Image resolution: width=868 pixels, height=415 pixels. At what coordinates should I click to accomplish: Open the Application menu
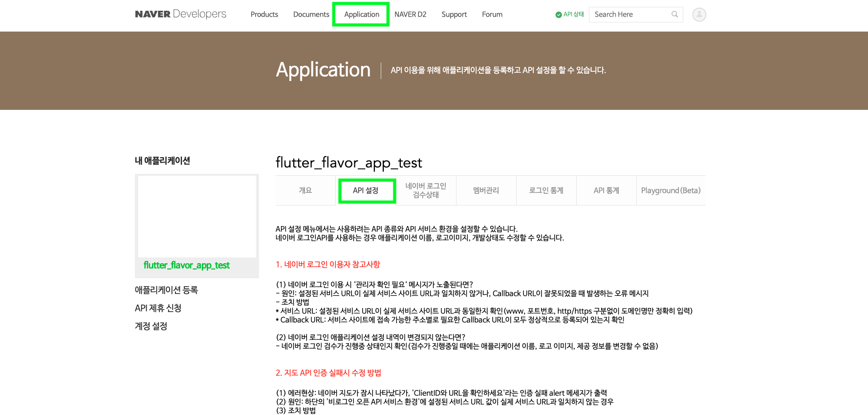pyautogui.click(x=362, y=15)
